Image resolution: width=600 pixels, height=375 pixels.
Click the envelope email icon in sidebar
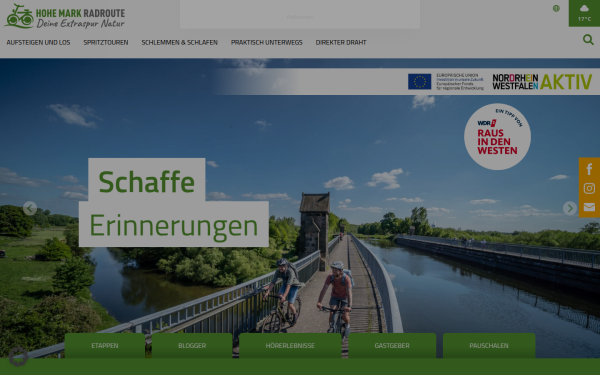589,207
